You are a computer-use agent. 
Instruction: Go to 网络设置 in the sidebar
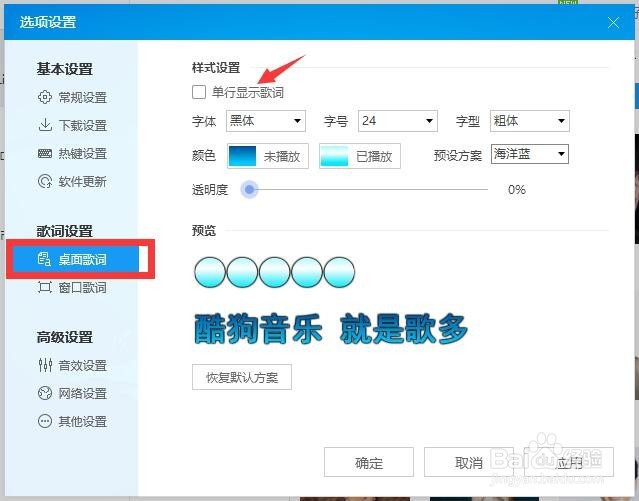[83, 393]
